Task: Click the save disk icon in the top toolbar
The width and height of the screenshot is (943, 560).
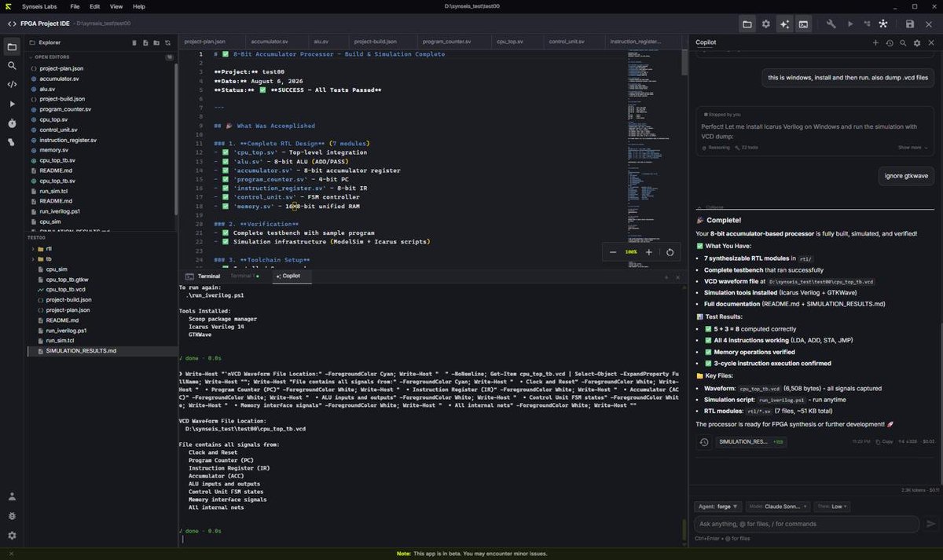Action: 910,24
